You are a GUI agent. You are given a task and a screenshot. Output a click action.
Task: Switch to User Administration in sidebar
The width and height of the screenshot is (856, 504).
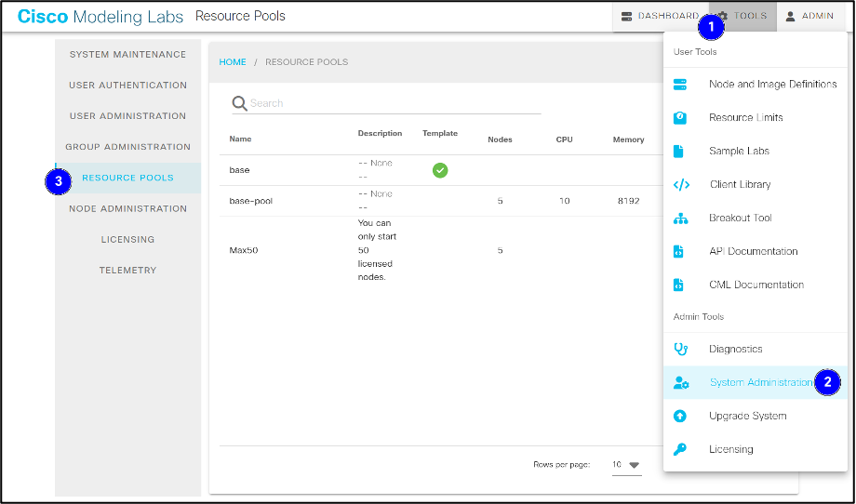127,116
